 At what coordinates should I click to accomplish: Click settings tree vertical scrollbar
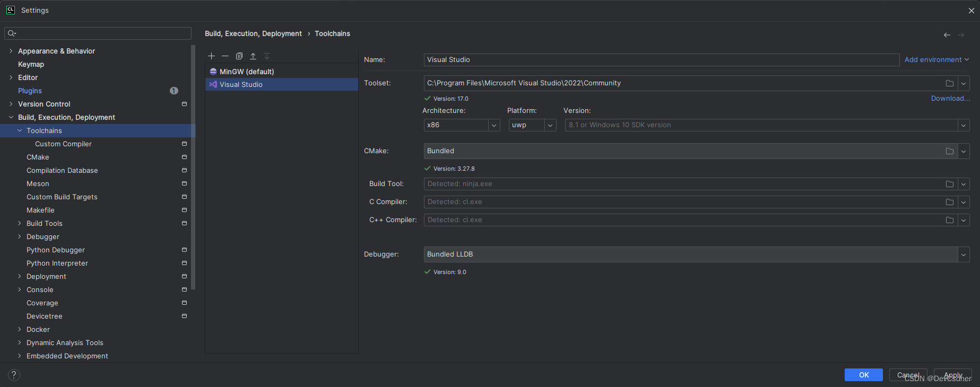[193, 167]
